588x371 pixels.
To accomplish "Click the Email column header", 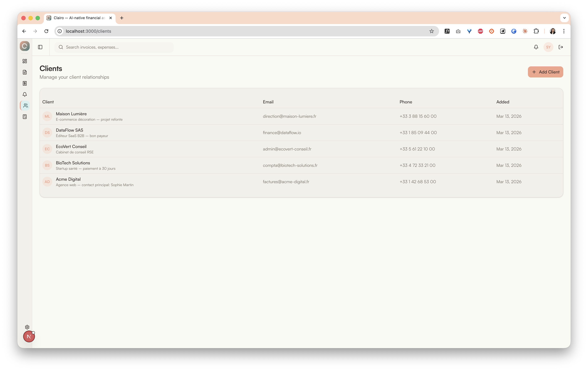I will pyautogui.click(x=268, y=102).
